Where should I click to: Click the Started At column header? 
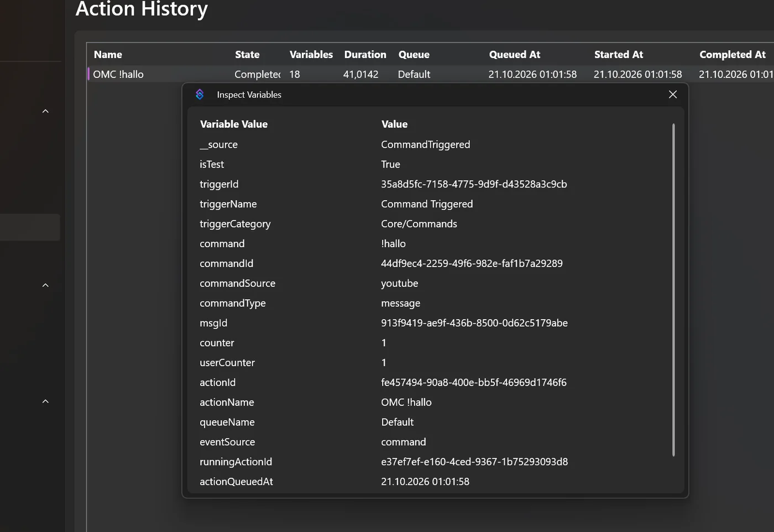(619, 55)
